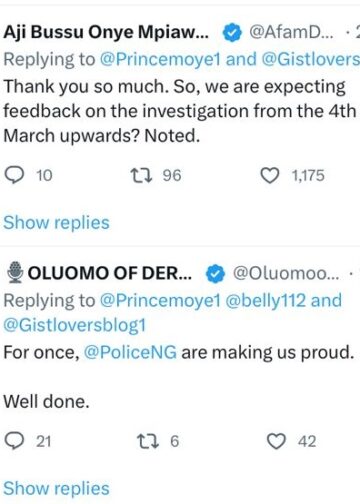The image size is (360, 504).
Task: Click verified badge beside Aji Bussu name
Action: 232,33
